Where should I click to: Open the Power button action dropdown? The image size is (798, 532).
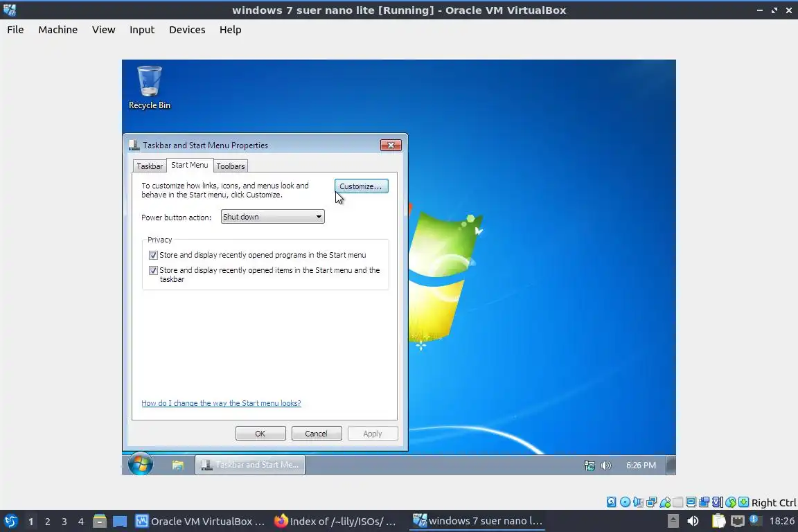(x=272, y=217)
